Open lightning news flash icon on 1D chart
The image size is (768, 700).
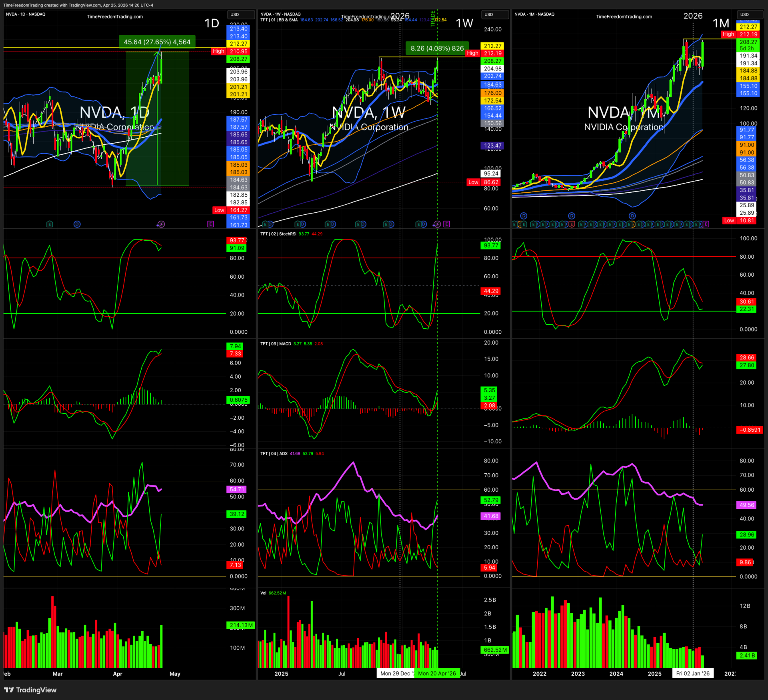[x=161, y=224]
